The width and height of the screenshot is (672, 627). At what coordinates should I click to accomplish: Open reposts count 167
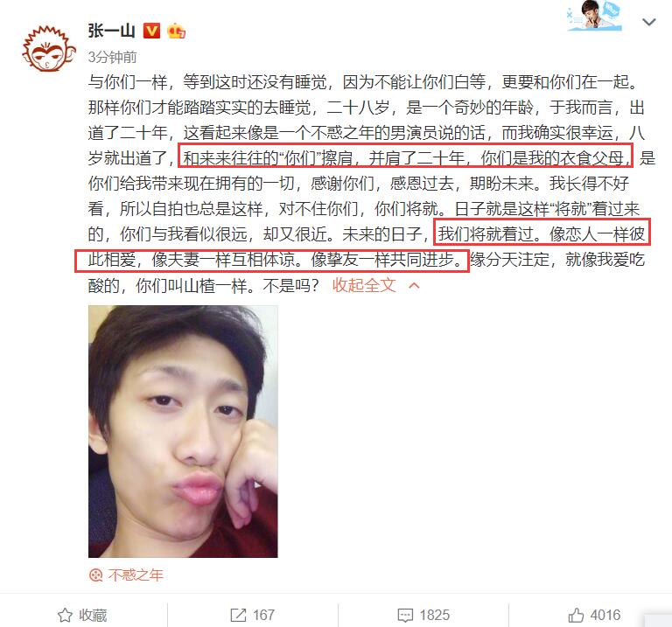pos(263,615)
